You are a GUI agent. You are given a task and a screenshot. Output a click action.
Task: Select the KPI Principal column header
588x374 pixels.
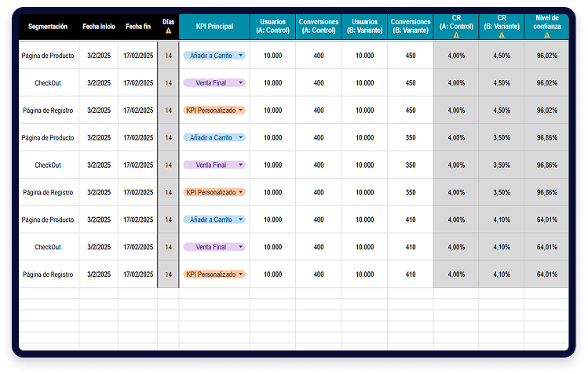214,27
